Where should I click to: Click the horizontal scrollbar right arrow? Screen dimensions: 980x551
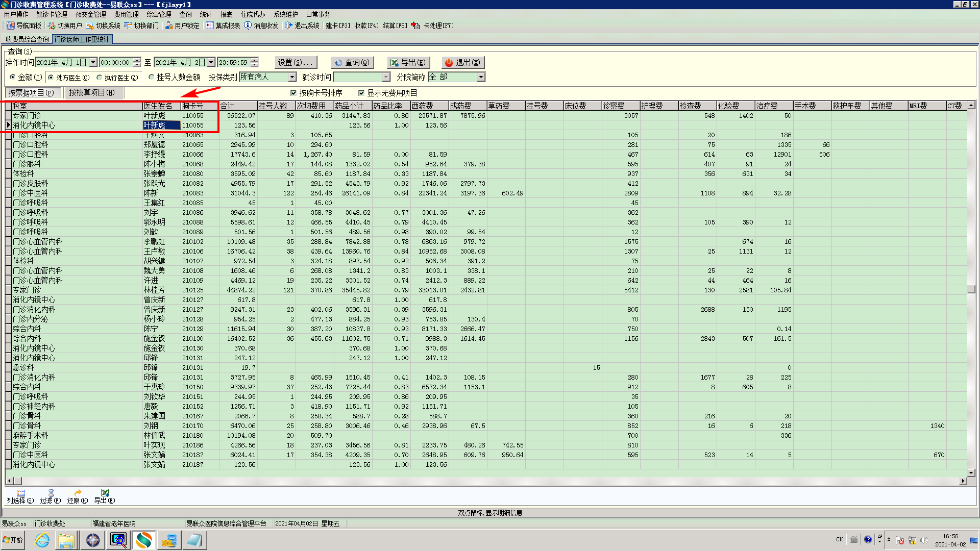click(963, 481)
